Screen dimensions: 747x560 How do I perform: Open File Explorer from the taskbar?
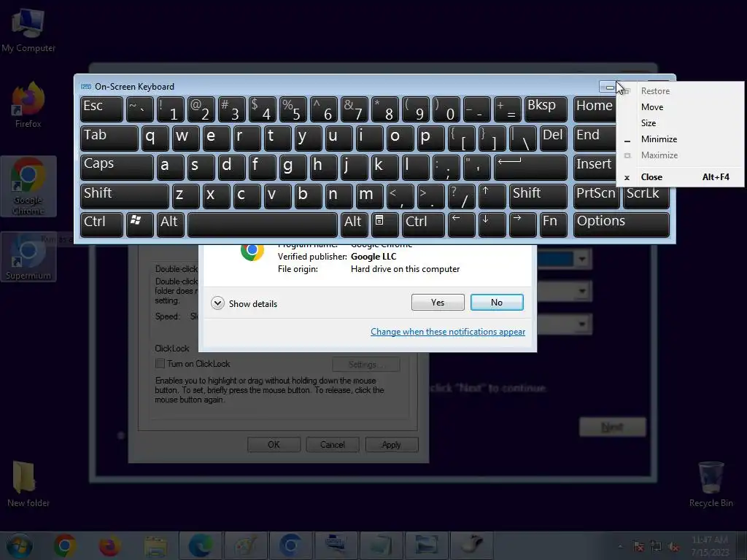[x=155, y=545]
